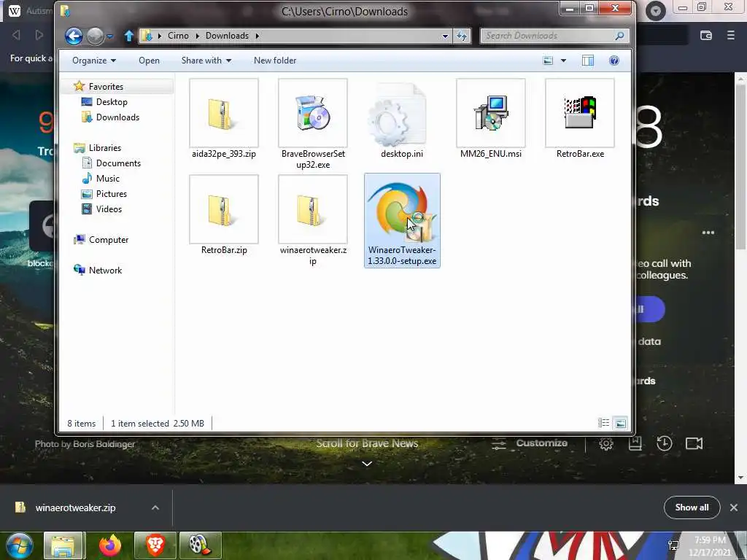Viewport: 747px width, 560px height.
Task: Switch to Brave browser in taskbar
Action: tap(155, 545)
